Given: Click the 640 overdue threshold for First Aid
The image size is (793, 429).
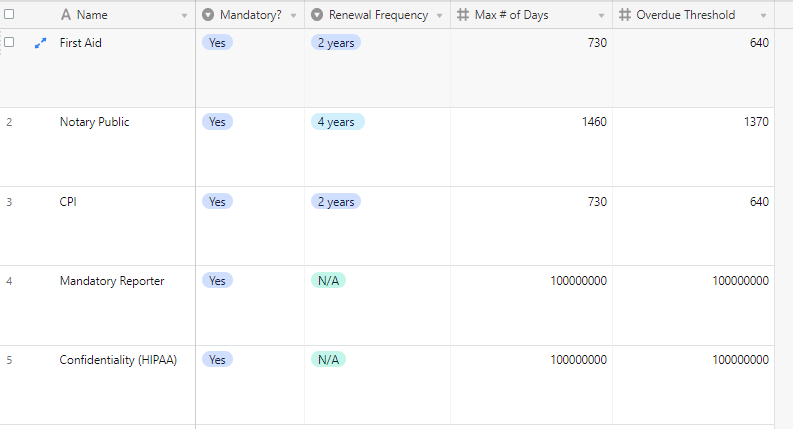Looking at the screenshot, I should coord(693,68).
